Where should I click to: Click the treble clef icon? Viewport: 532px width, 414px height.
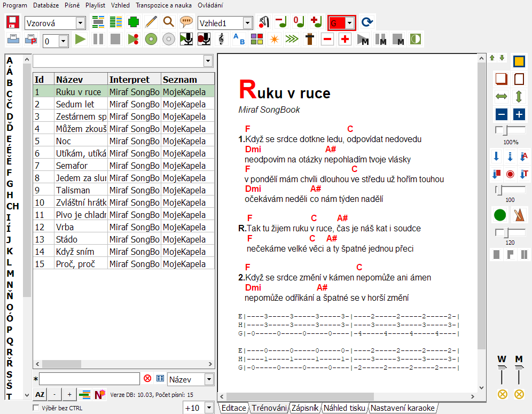click(222, 40)
